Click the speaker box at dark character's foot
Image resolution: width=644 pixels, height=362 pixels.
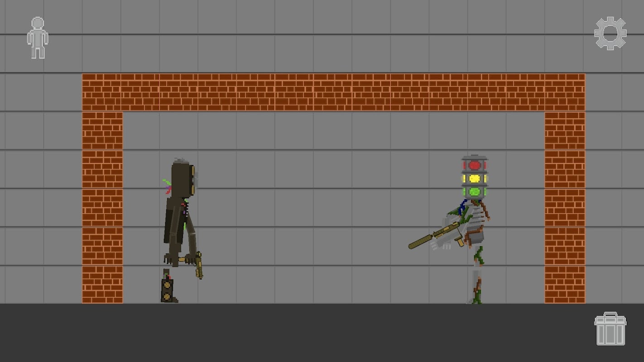[167, 290]
